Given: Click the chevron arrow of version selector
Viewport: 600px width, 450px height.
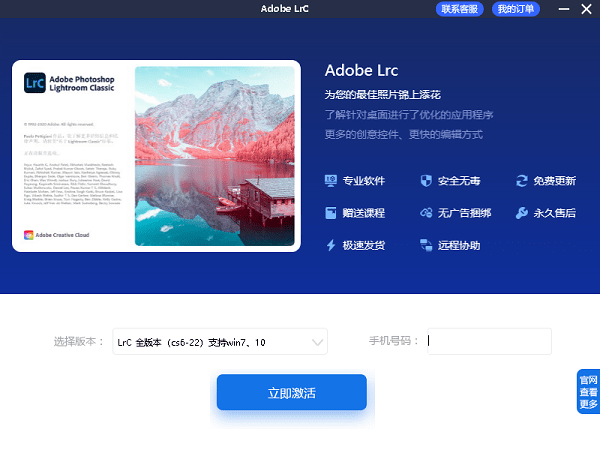Looking at the screenshot, I should [x=318, y=342].
